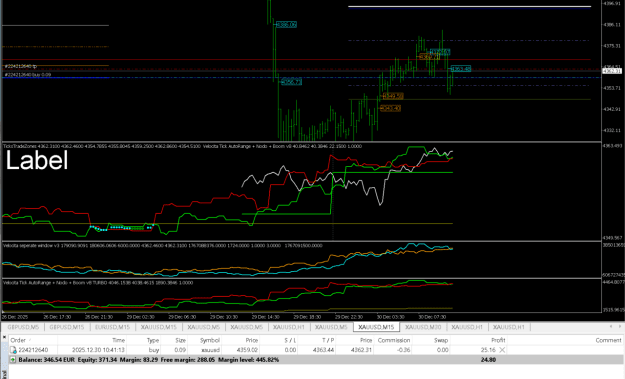Image resolution: width=625 pixels, height=379 pixels.
Task: Click the 0.09 size cell
Action: point(180,350)
